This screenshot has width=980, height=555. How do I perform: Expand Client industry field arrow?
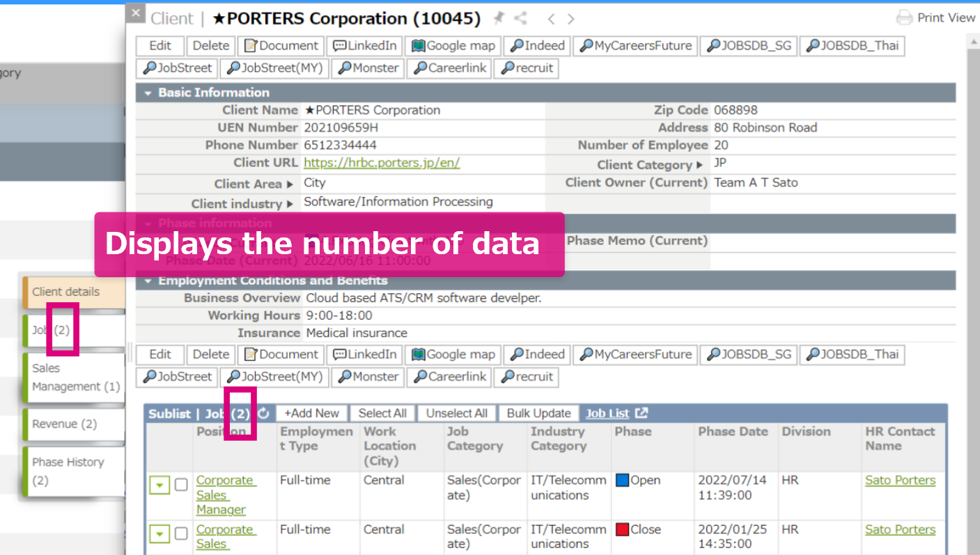point(290,204)
